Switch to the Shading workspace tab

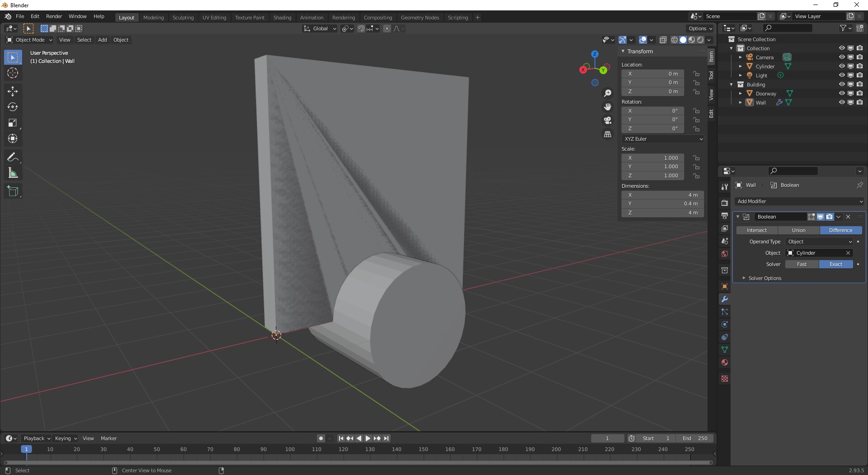coord(282,18)
